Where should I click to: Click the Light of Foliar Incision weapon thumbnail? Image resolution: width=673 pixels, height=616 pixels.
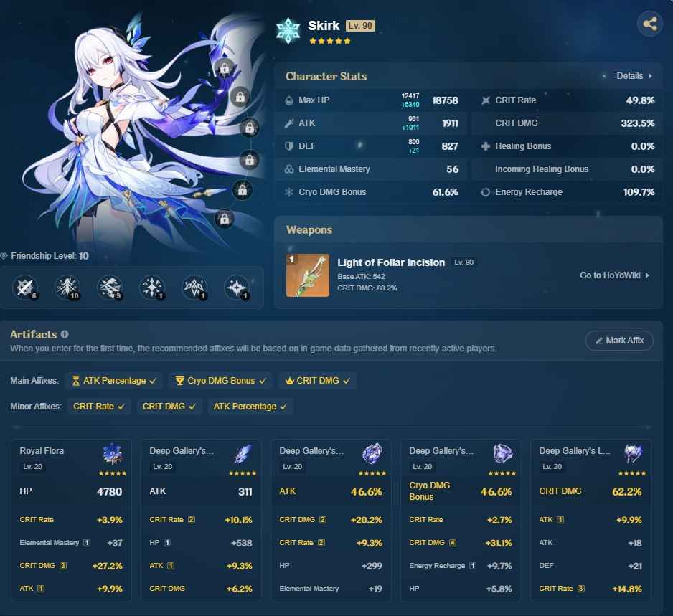click(308, 275)
